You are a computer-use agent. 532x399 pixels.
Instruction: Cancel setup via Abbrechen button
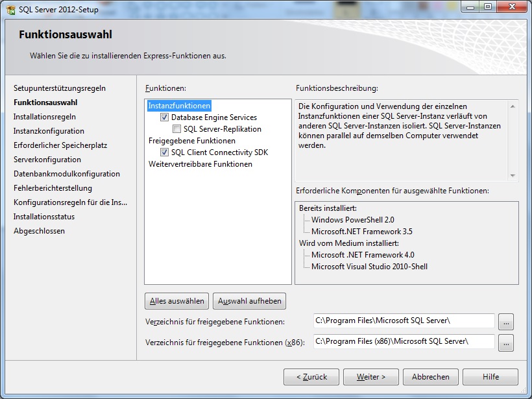(x=431, y=377)
